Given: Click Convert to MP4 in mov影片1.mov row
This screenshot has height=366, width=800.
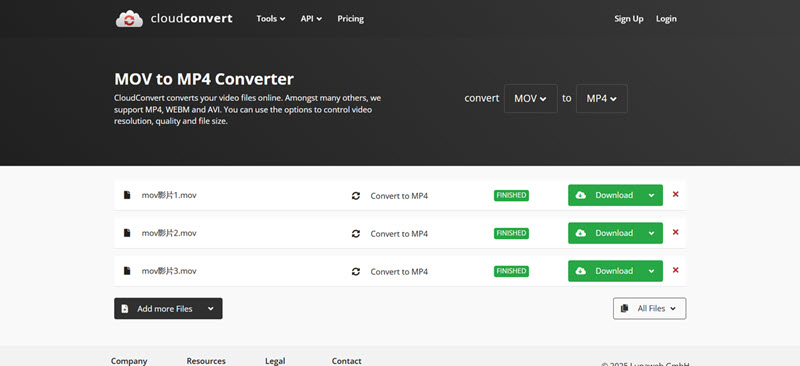Looking at the screenshot, I should coord(399,196).
